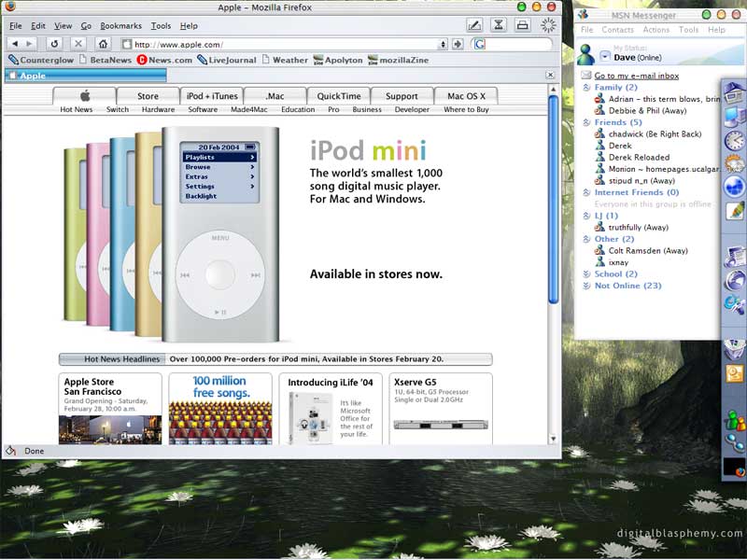Go back with the Firefox back arrow
747x560 pixels.
point(15,44)
